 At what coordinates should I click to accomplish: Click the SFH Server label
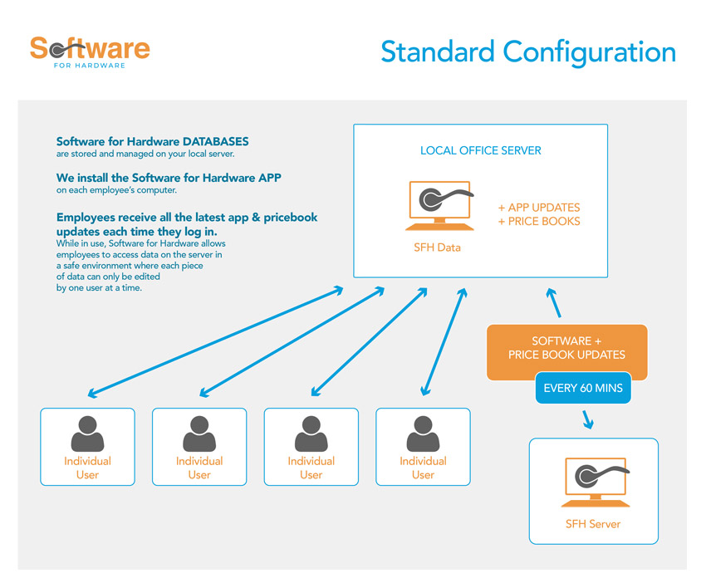pos(593,524)
